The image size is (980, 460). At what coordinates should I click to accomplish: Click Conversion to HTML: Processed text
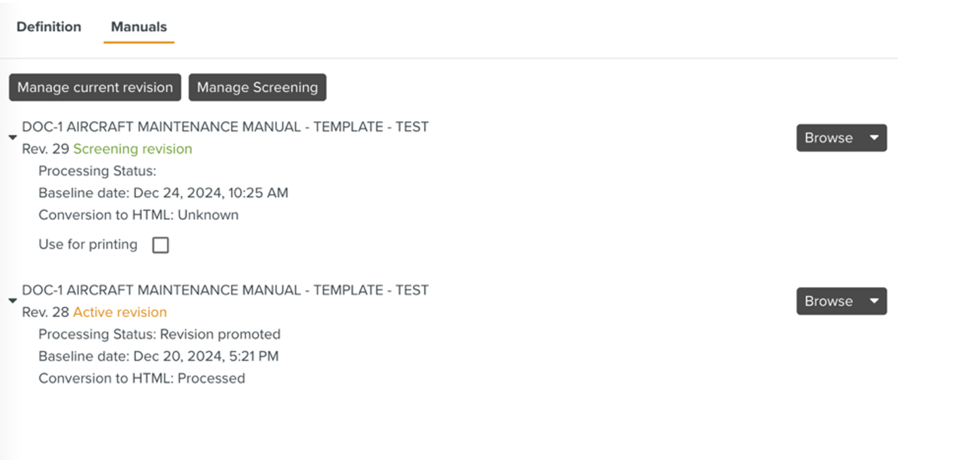pyautogui.click(x=143, y=378)
